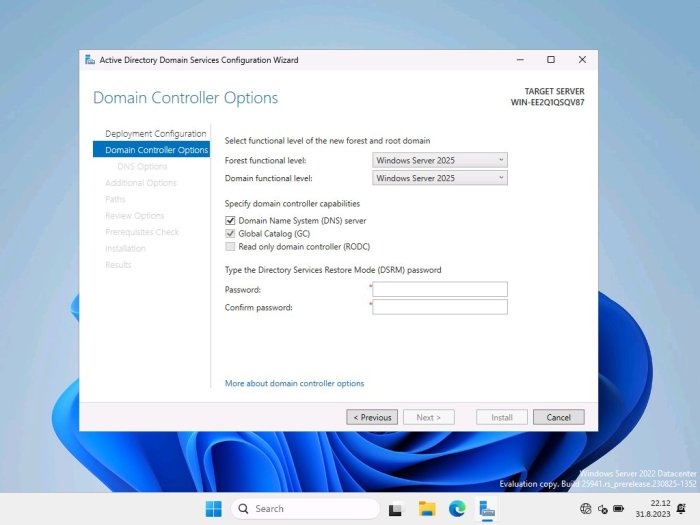Screen dimensions: 700x525
Task: Toggle Domain Name System (DNS) server checkbox
Action: [x=230, y=221]
